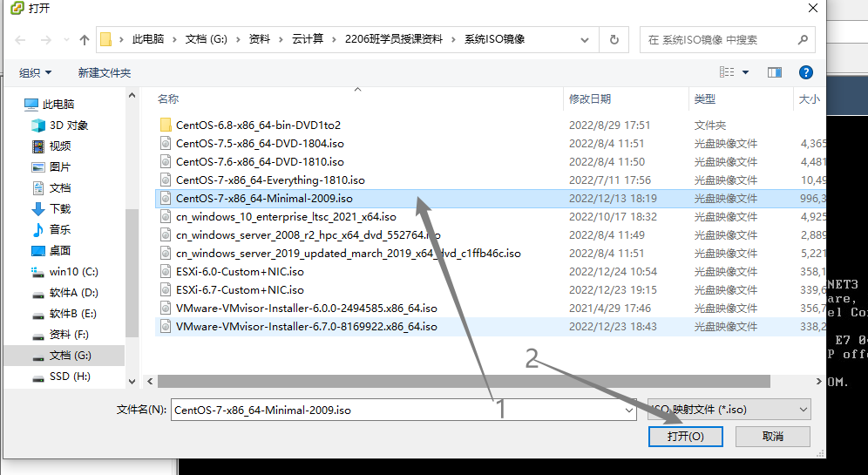This screenshot has height=475, width=868.
Task: Open 文档 library in sidebar
Action: pyautogui.click(x=60, y=187)
